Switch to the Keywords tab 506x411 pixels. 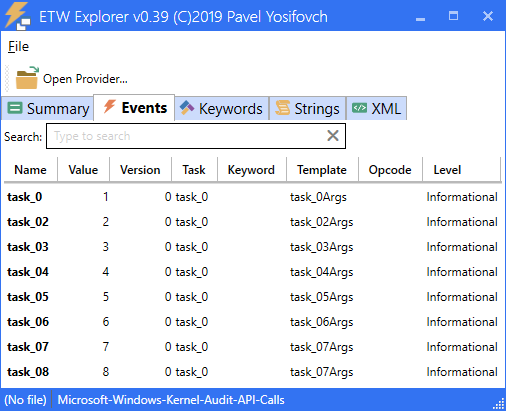pyautogui.click(x=222, y=108)
